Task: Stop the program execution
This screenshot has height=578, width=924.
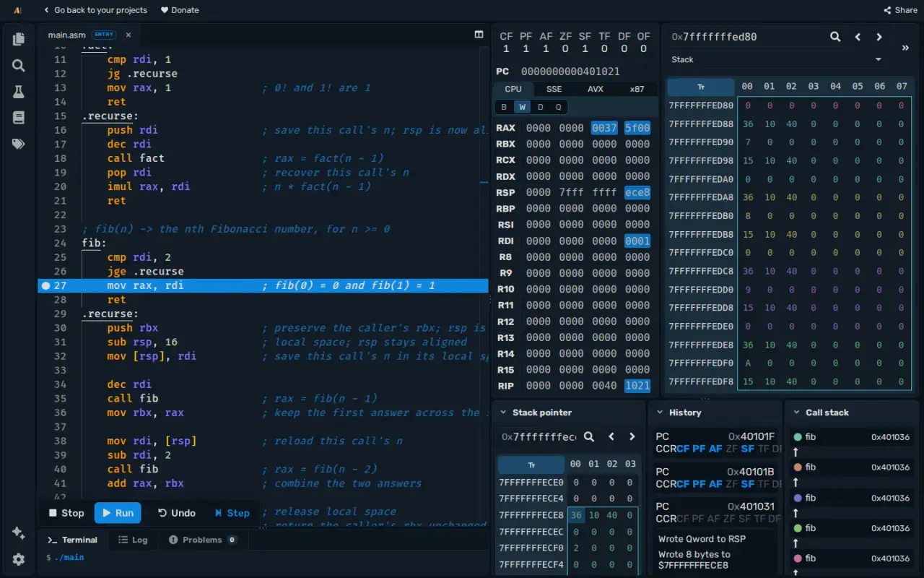Action: (66, 513)
